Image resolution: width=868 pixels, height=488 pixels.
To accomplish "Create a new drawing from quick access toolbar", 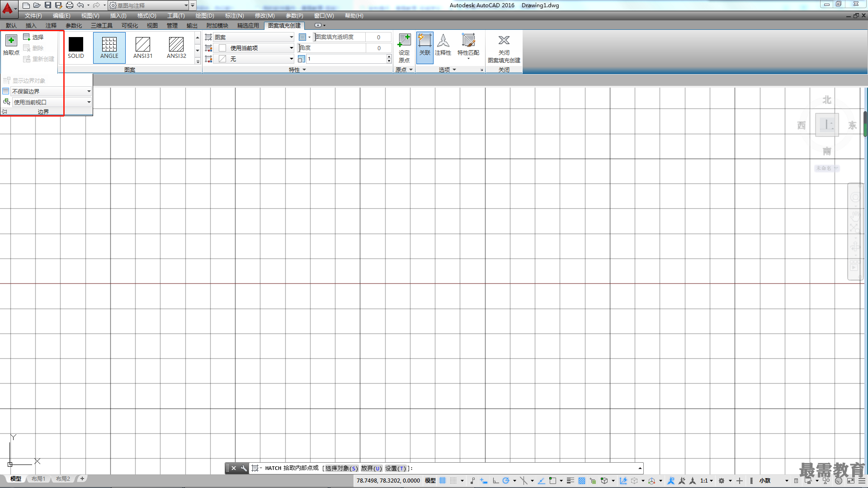I will pos(26,5).
